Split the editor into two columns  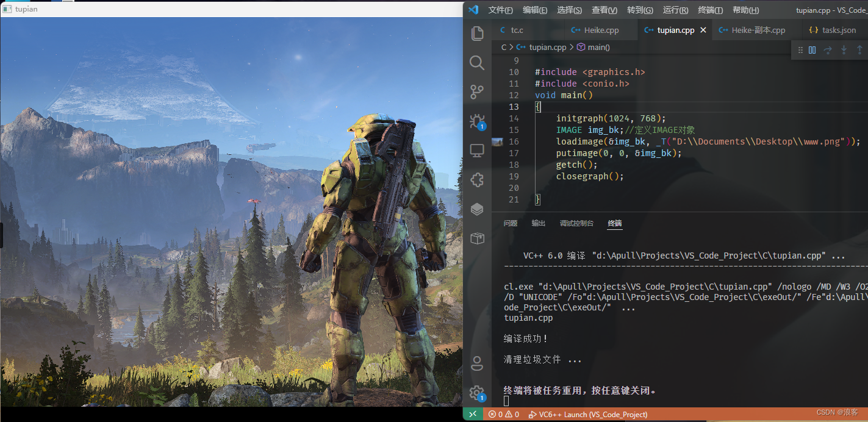[812, 50]
